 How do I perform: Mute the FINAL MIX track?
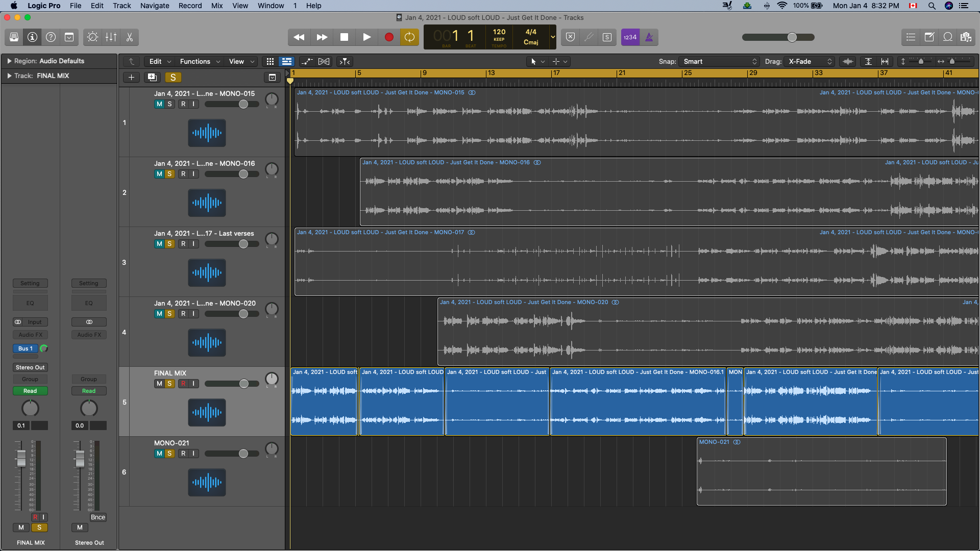(159, 384)
